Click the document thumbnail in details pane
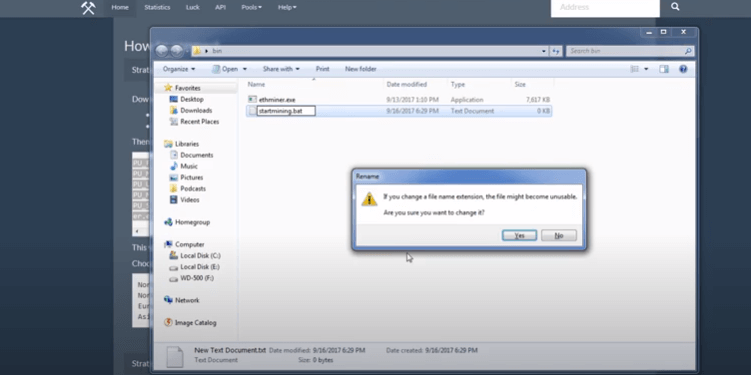Screen dimensions: 751x375 [175, 356]
